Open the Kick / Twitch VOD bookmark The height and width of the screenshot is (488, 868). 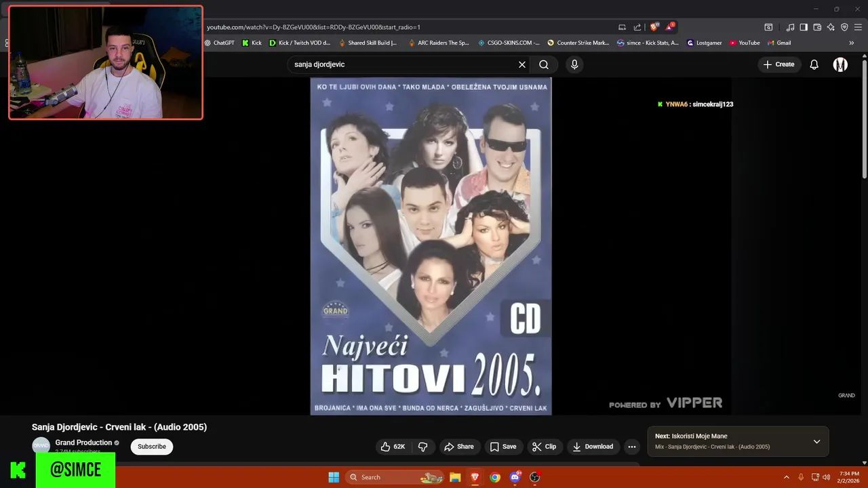300,43
